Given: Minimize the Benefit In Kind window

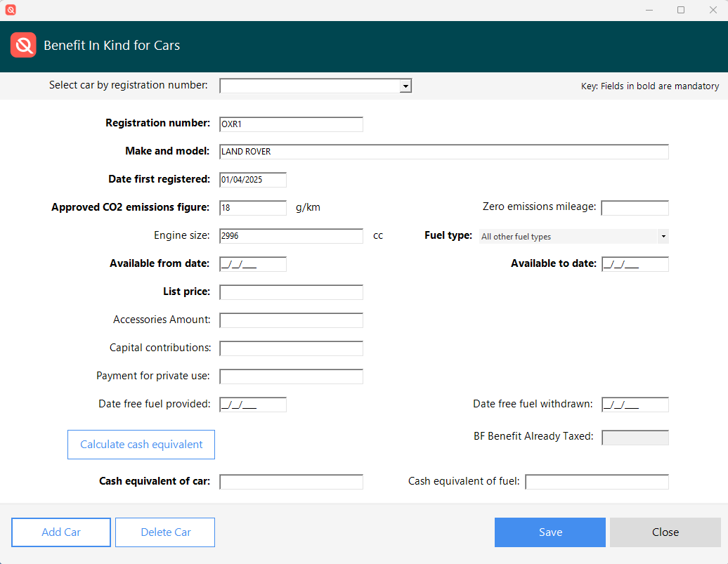Looking at the screenshot, I should (x=649, y=10).
